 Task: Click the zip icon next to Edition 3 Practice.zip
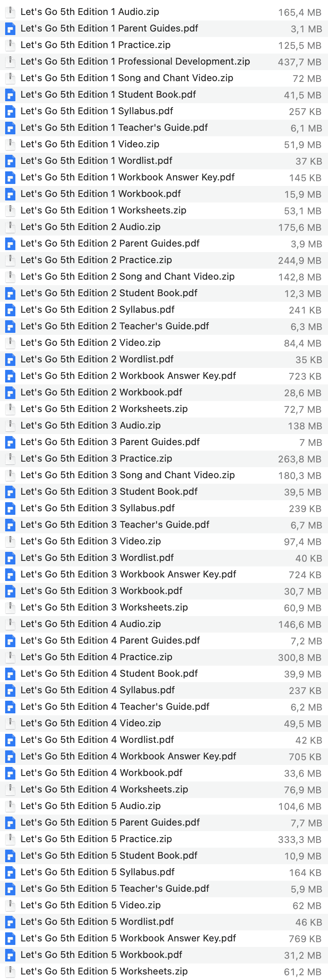(x=10, y=459)
